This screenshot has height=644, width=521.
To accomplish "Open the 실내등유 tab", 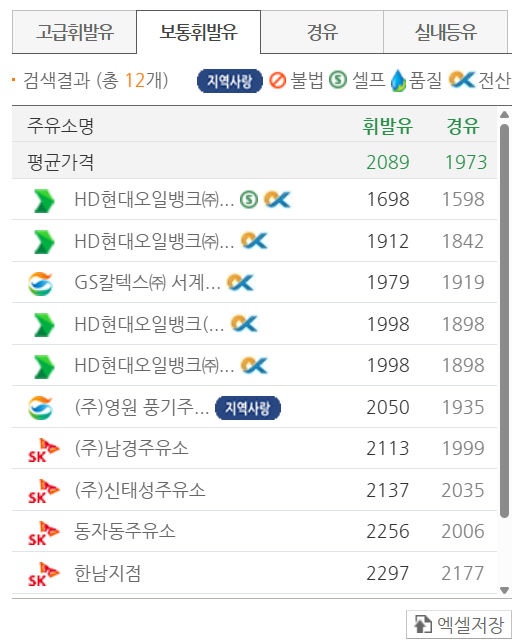I will [x=445, y=32].
